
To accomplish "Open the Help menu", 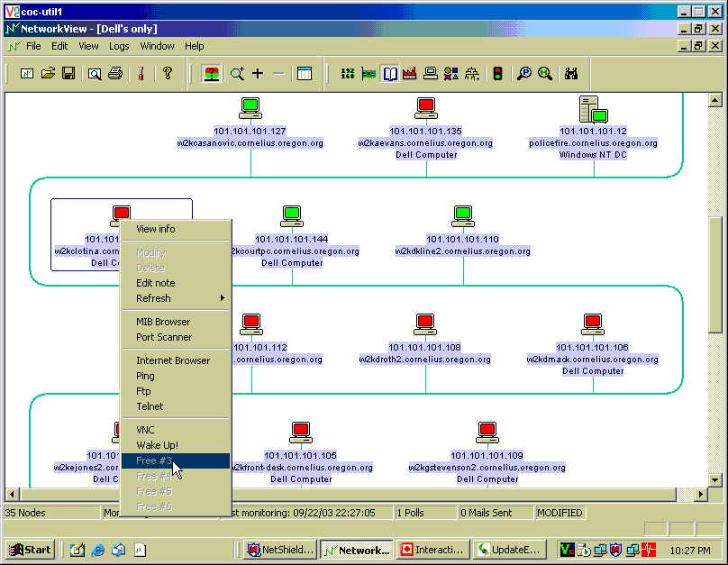I will coord(194,46).
